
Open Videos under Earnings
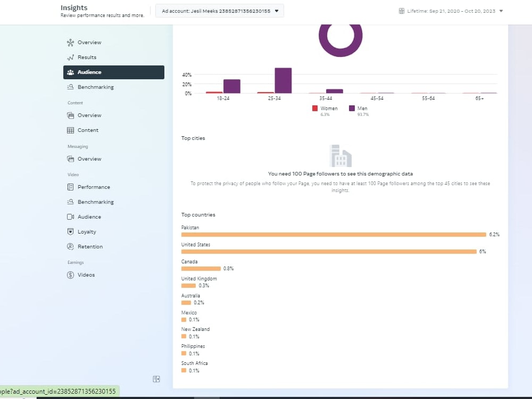[114, 275]
